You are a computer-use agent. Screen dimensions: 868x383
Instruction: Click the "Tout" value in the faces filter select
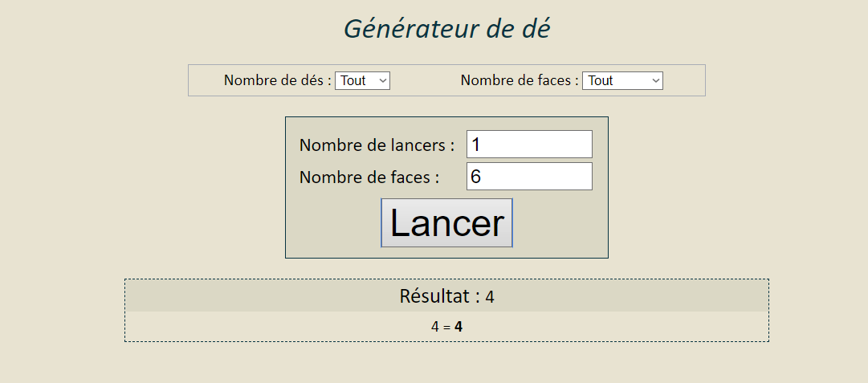click(601, 80)
